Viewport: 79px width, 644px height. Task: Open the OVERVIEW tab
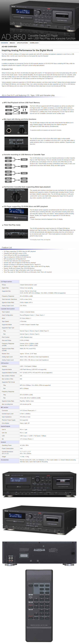(4, 43)
